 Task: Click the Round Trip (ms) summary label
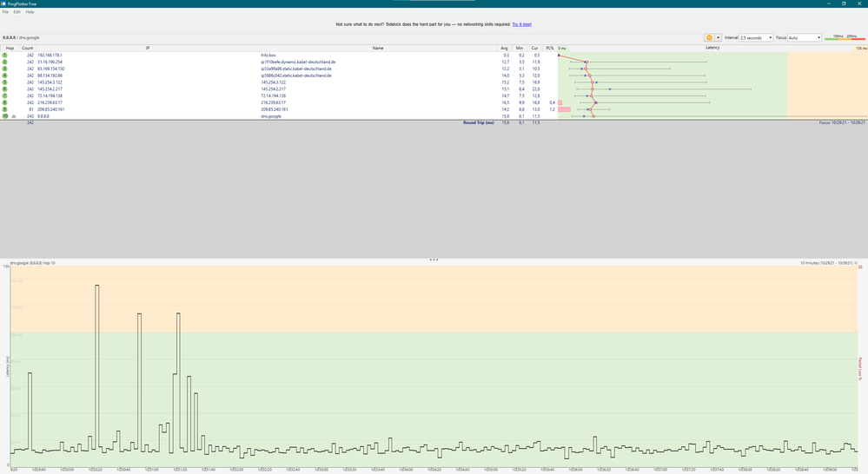point(478,122)
